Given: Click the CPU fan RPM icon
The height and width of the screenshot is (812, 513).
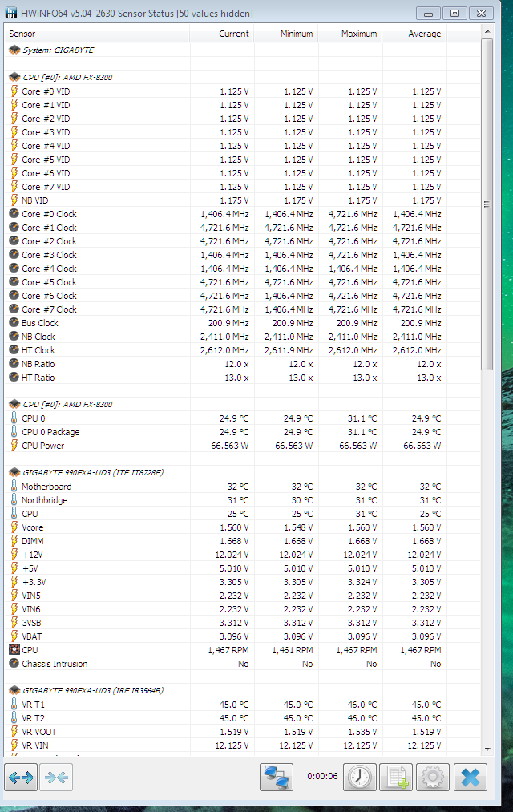Looking at the screenshot, I should click(x=14, y=649).
